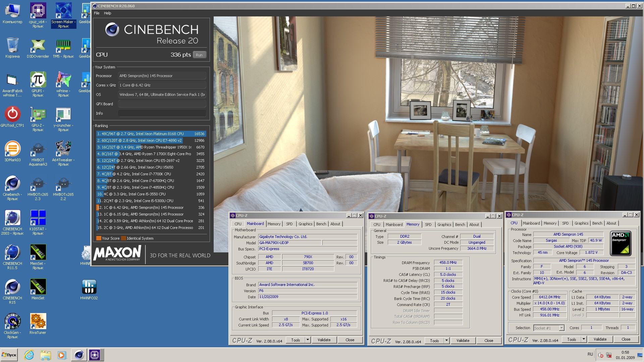Launch RivaTuner desktop icon
Screen dimensions: 644x362
(38, 324)
